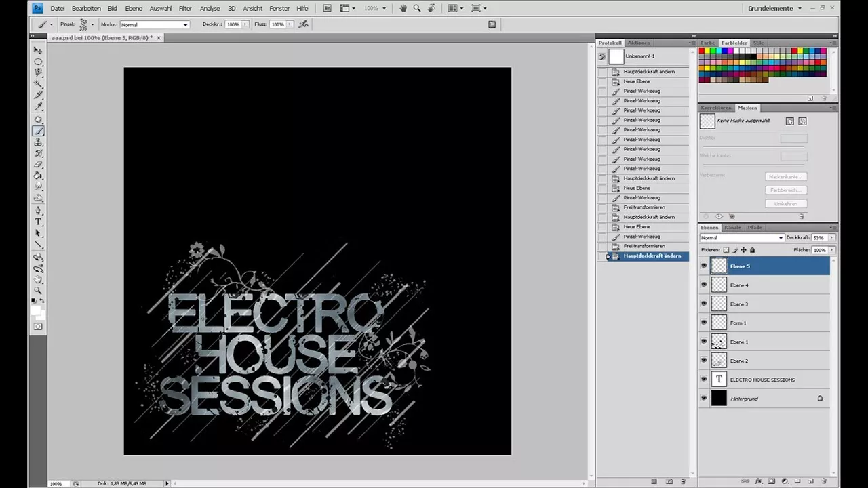Open the Deckkraft opacity dropdown arrow
The height and width of the screenshot is (488, 868).
click(x=831, y=238)
